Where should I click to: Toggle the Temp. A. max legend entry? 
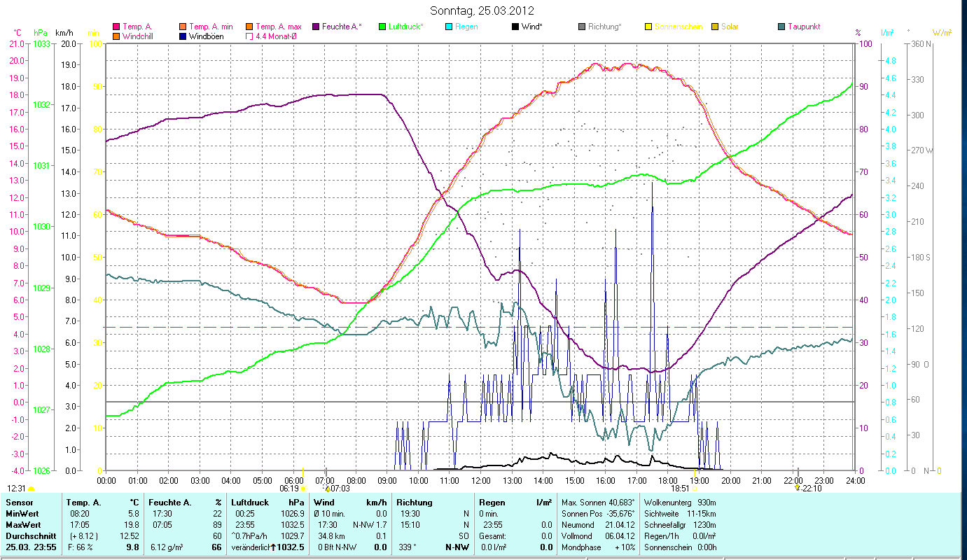249,27
